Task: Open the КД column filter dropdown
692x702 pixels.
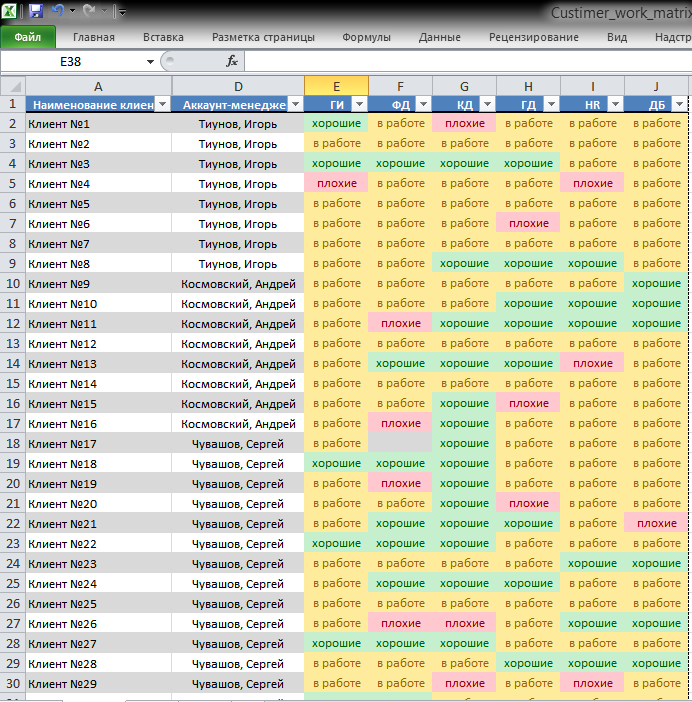Action: (487, 104)
